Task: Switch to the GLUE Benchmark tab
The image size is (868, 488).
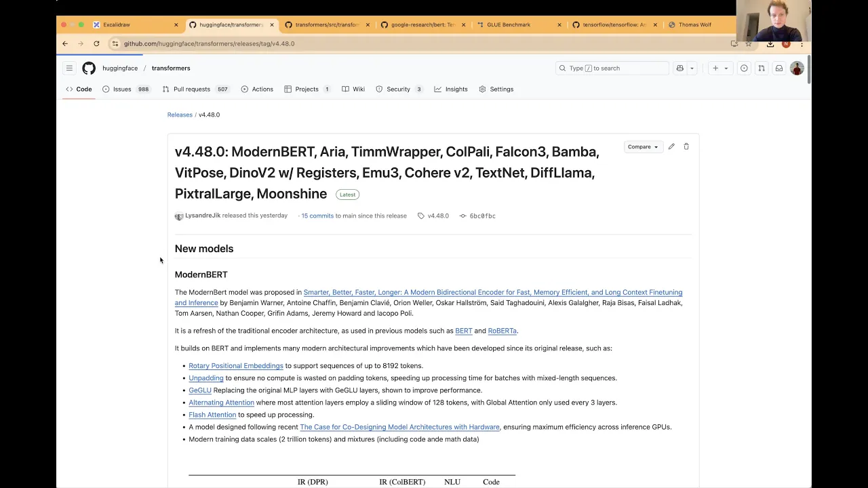Action: 519,24
